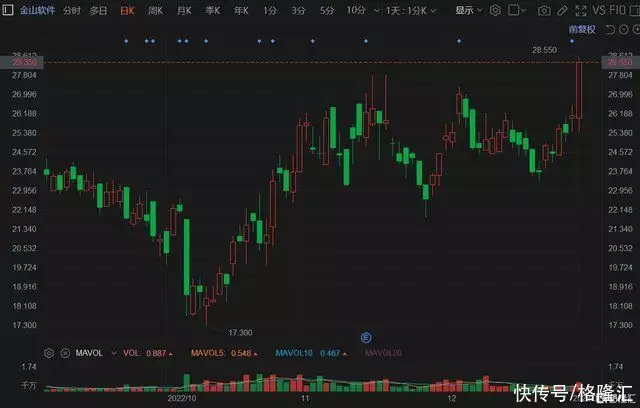Click the event diamond marker above the last candle
The height and width of the screenshot is (408, 640).
pyautogui.click(x=572, y=41)
